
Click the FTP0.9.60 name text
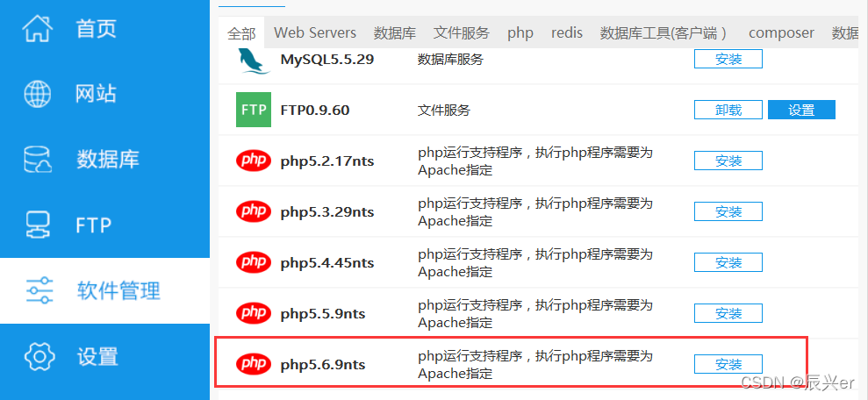[315, 111]
